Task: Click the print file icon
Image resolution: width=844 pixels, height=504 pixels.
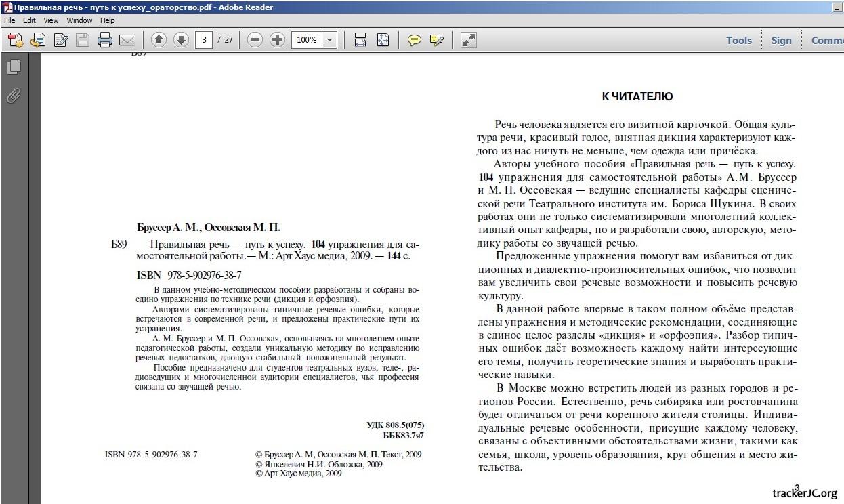Action: (x=104, y=40)
